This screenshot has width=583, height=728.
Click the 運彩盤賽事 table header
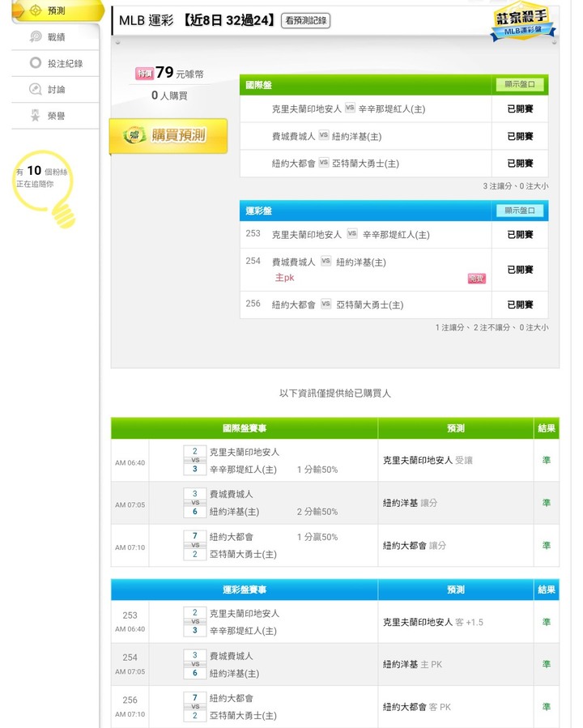245,590
